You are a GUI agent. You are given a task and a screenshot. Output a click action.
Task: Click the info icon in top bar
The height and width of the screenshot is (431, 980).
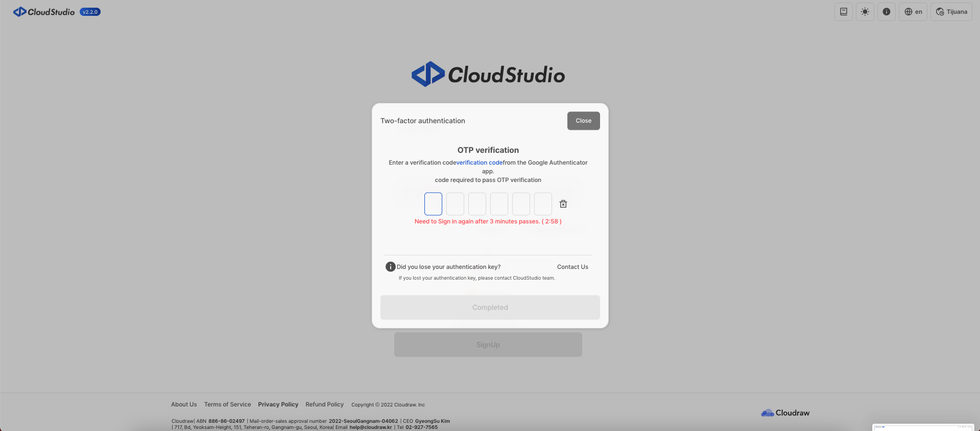[886, 12]
